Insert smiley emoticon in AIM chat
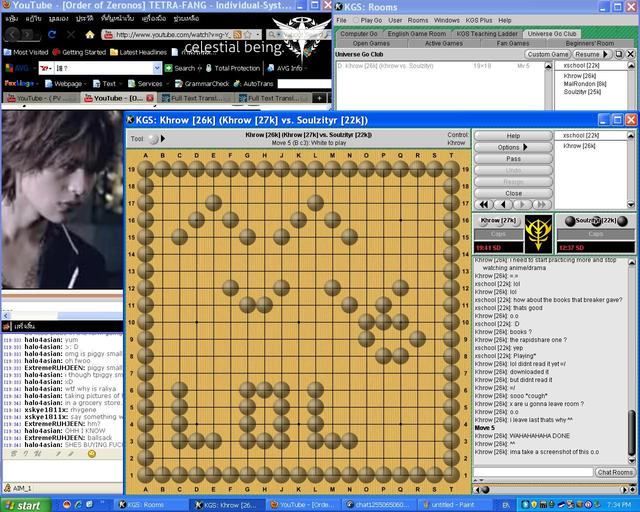Viewport: 640px width, 512px height. point(91,454)
